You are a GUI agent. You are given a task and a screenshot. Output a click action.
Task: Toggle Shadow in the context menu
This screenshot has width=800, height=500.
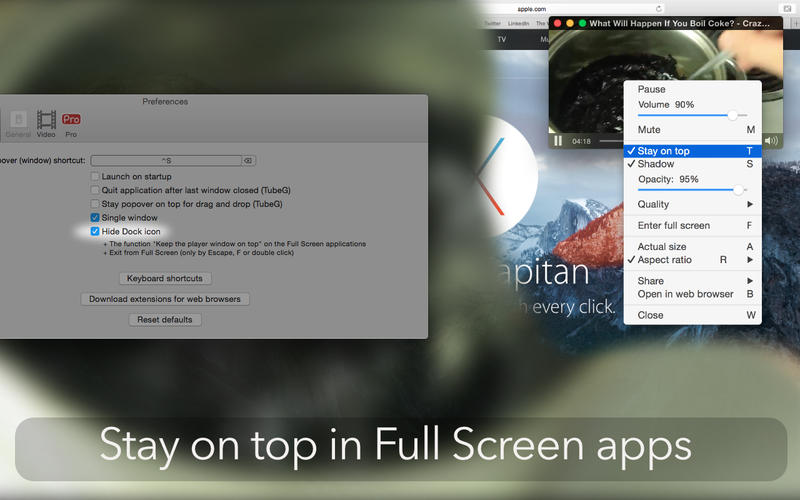pos(692,164)
